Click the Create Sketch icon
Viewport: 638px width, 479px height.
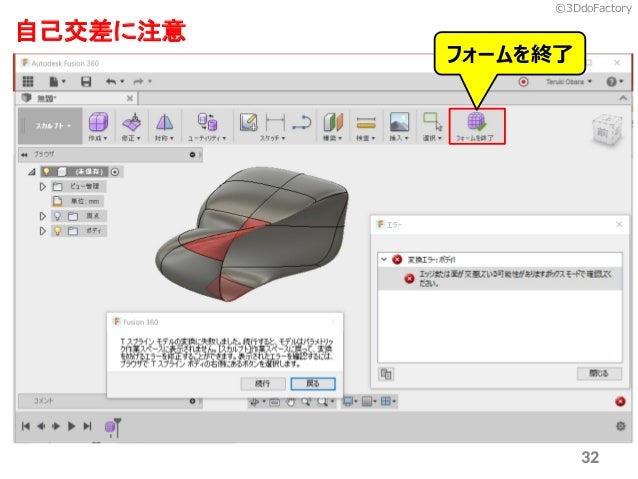coord(249,122)
